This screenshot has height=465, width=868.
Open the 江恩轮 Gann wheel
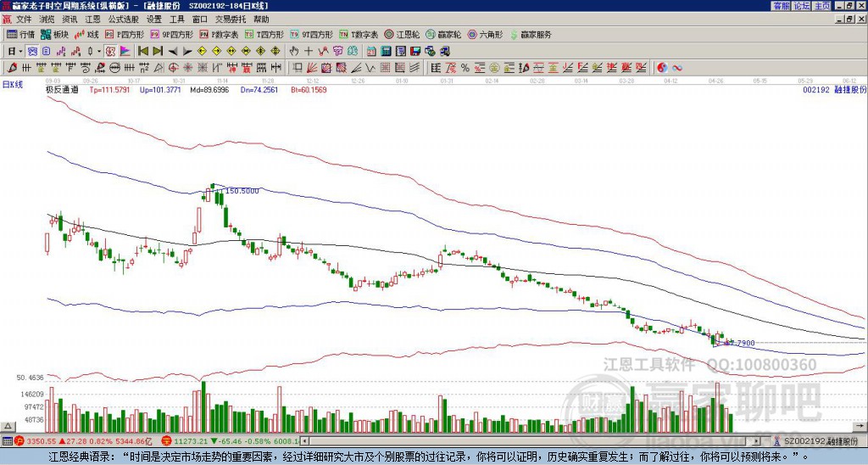coord(402,34)
